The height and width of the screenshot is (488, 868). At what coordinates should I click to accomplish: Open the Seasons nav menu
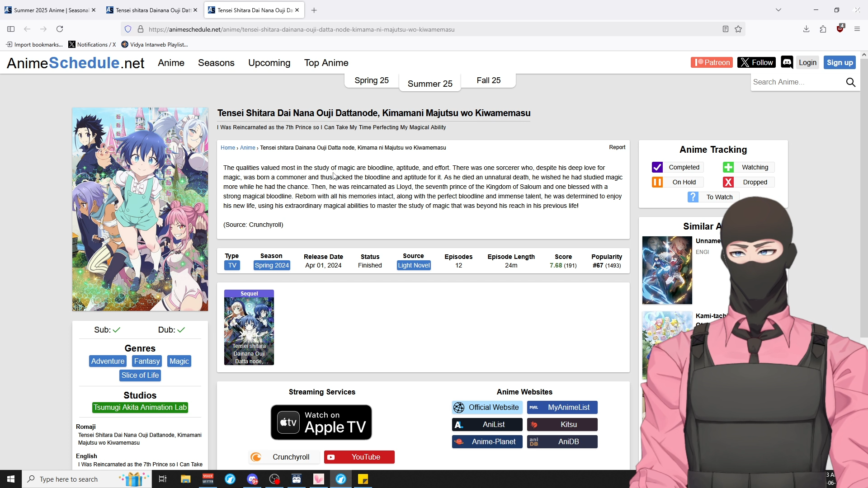[x=216, y=63]
